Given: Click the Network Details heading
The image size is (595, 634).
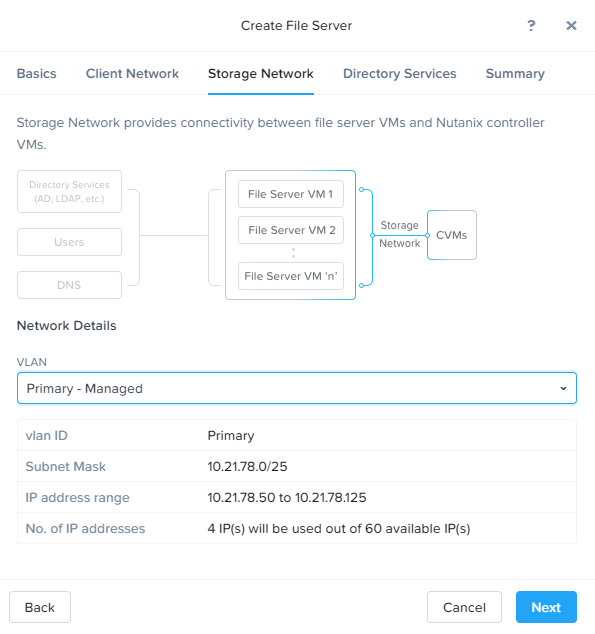Looking at the screenshot, I should coord(66,325).
